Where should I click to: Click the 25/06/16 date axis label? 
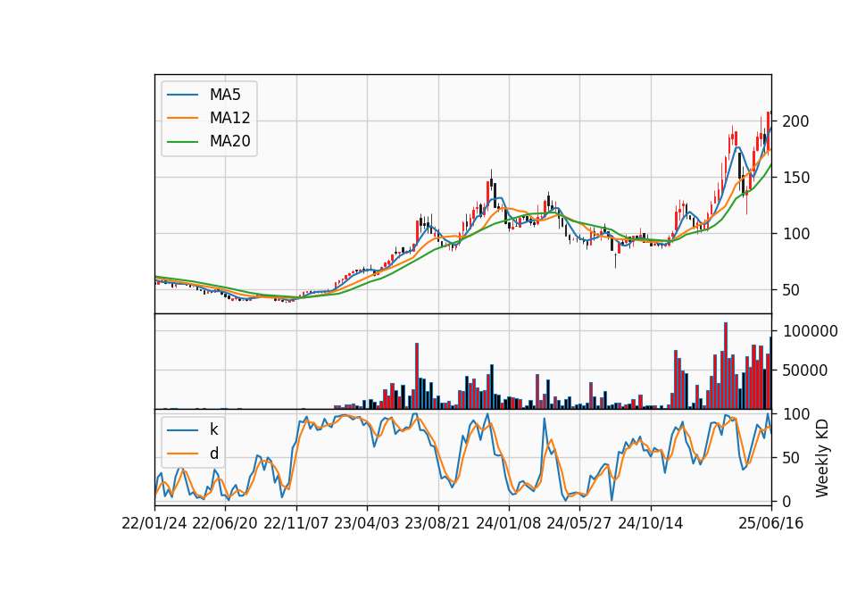click(771, 523)
